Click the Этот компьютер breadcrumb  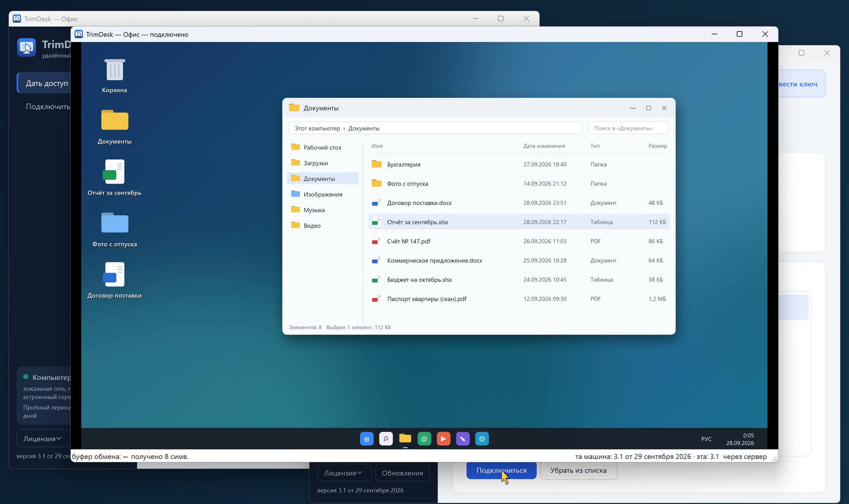click(317, 128)
